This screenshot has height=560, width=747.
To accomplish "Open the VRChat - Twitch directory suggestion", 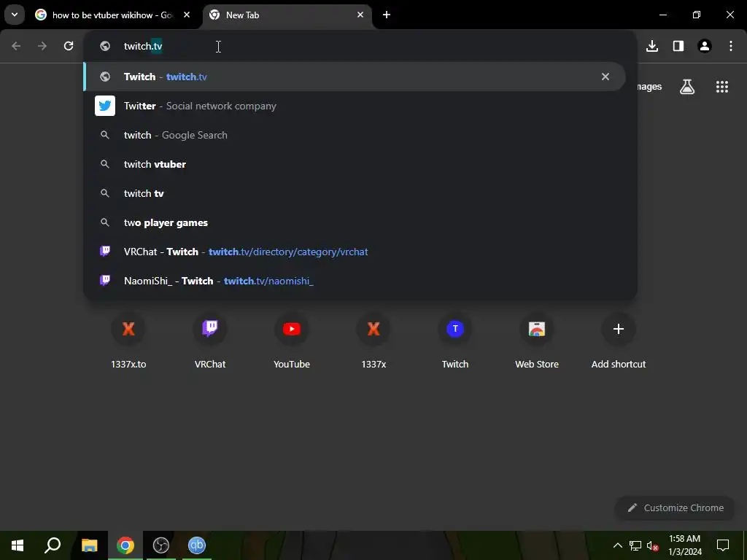I will click(355, 252).
